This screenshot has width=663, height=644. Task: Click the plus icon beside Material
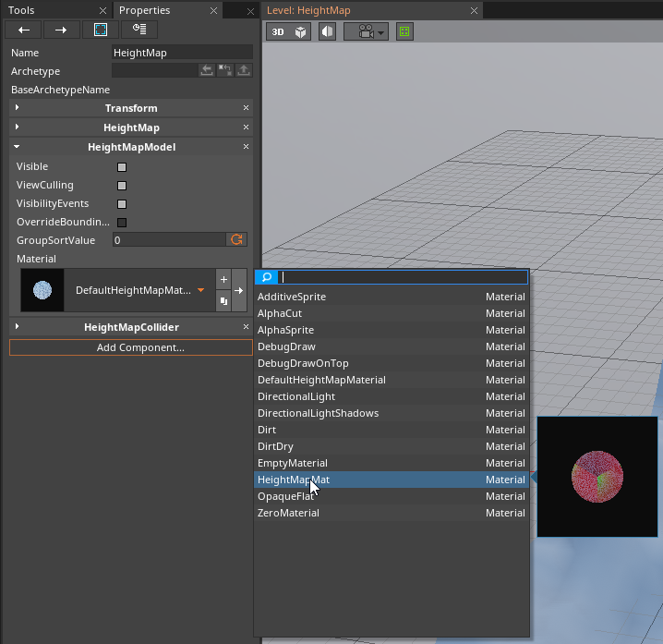(x=223, y=279)
